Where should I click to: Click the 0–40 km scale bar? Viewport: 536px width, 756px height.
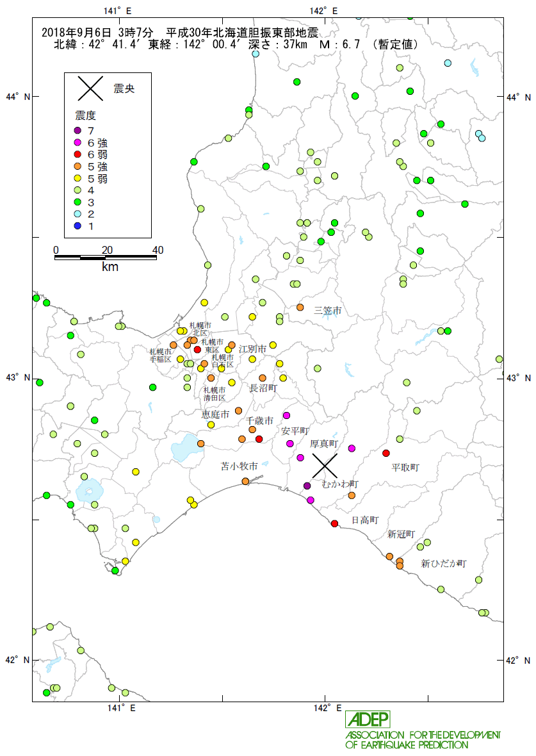(106, 257)
